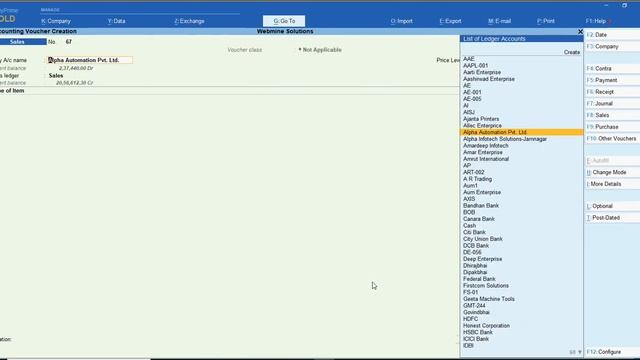Screen dimensions: 640x360
Task: Select ledger ART-002
Action: 473,172
